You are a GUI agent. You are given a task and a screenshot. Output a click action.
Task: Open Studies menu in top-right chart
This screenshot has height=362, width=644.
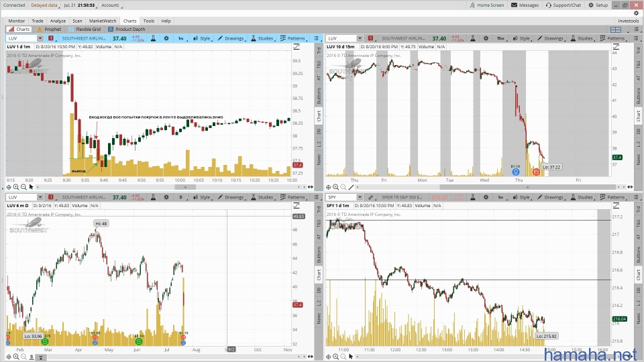point(582,38)
